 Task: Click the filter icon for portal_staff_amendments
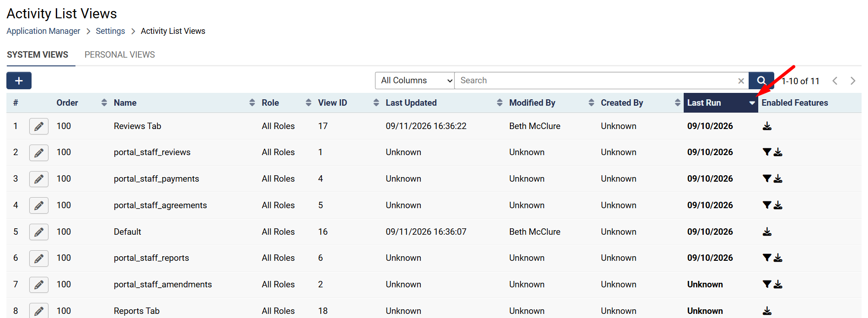(767, 285)
